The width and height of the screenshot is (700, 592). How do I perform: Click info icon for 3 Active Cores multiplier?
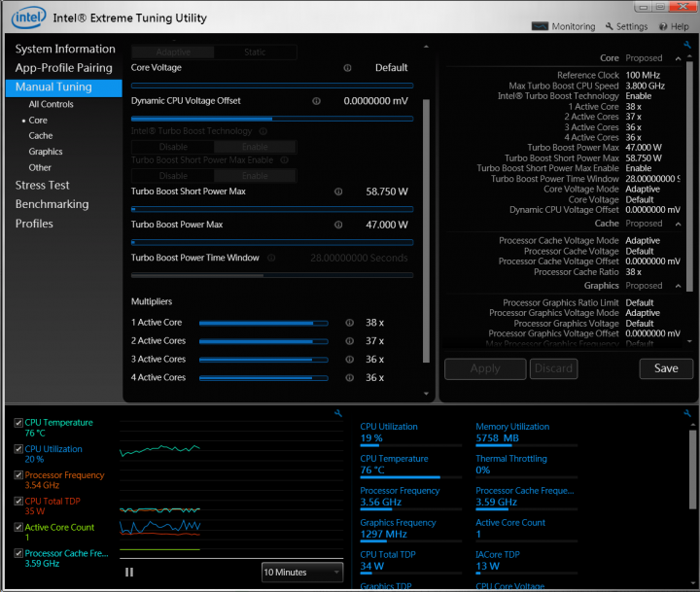(x=350, y=360)
